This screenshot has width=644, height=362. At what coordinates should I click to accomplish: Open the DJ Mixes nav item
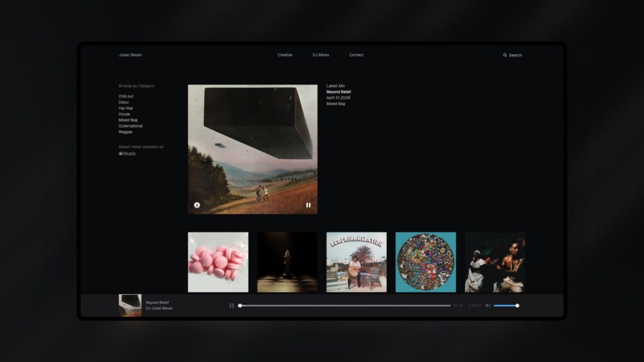pyautogui.click(x=321, y=55)
